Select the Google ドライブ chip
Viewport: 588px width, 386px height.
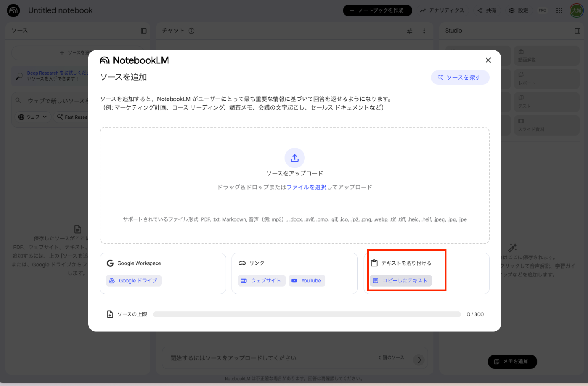[134, 281]
